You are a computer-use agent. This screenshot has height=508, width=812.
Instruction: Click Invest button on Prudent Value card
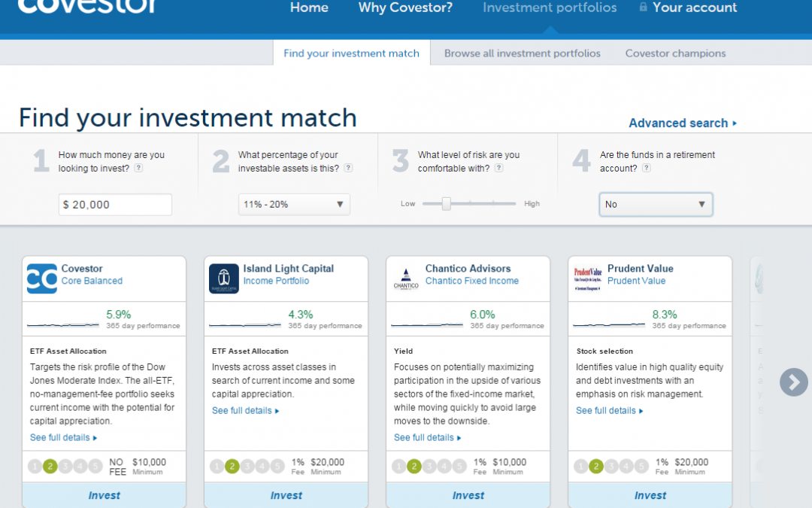[650, 495]
